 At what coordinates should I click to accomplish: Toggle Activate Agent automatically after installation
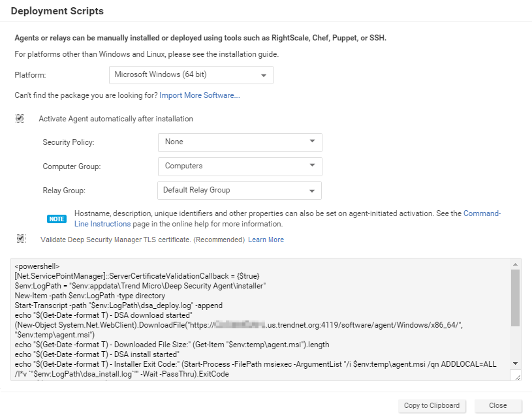pos(20,119)
